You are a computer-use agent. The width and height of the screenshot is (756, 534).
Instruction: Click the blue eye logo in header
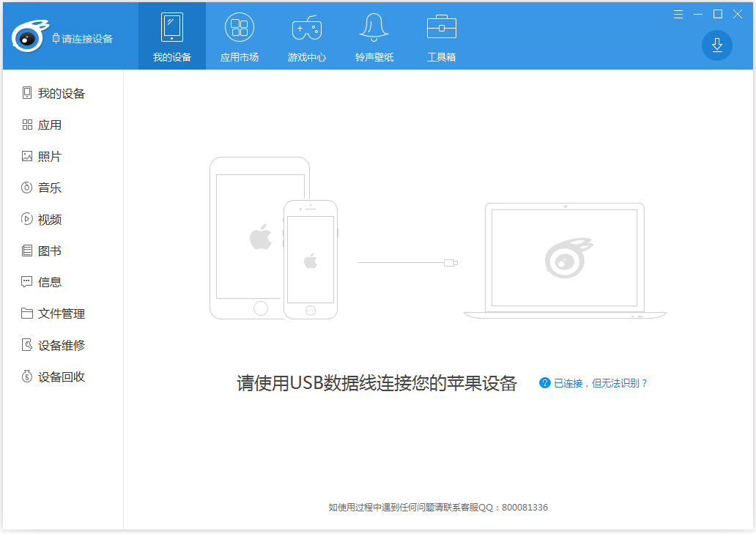[x=29, y=38]
